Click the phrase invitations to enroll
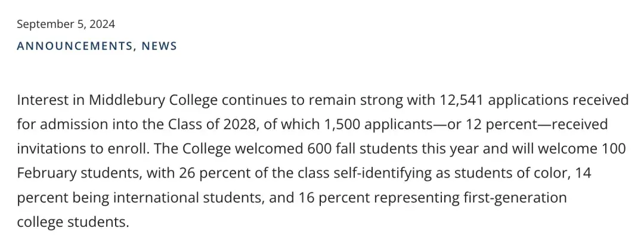The image size is (644, 240). (81, 149)
